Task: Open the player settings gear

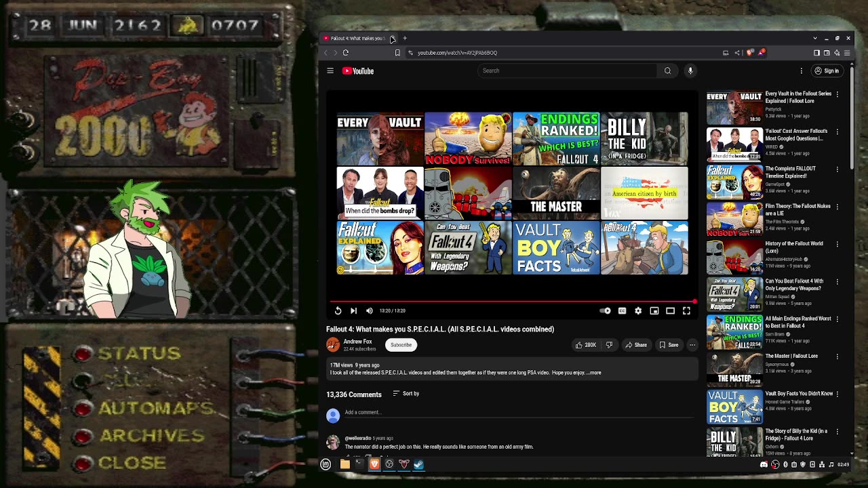Action: [638, 310]
